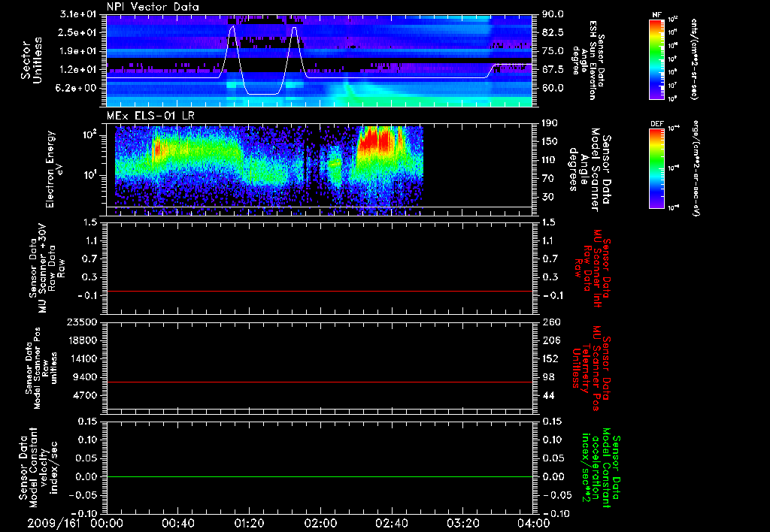Click the '00:40' time axis label
The height and width of the screenshot is (532, 770).
tap(177, 524)
